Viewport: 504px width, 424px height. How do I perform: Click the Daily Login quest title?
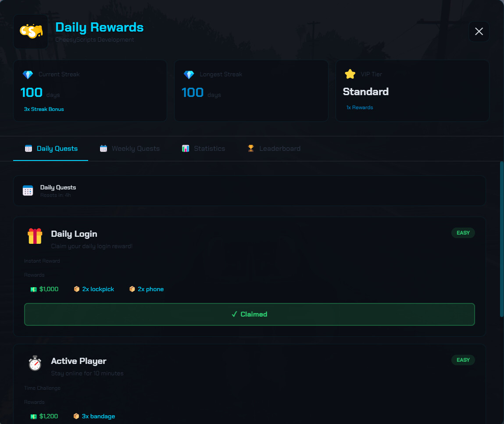pos(74,234)
